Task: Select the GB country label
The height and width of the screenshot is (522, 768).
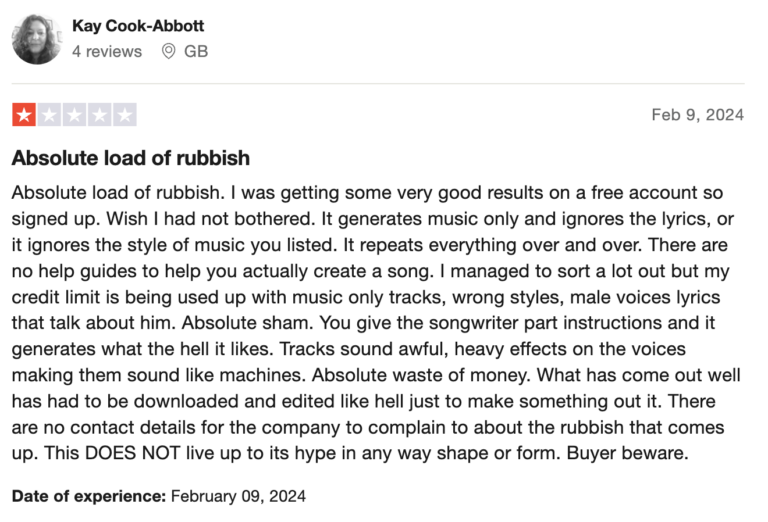Action: (x=196, y=51)
